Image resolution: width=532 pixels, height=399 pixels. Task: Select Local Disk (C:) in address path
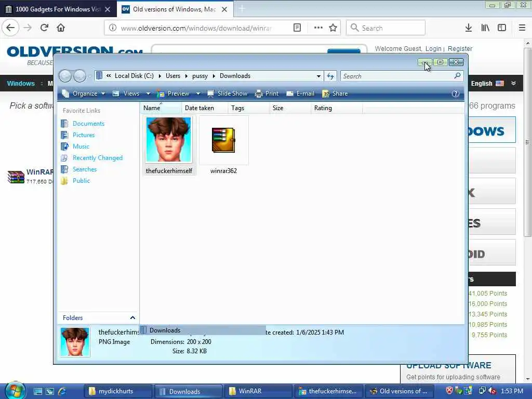134,76
